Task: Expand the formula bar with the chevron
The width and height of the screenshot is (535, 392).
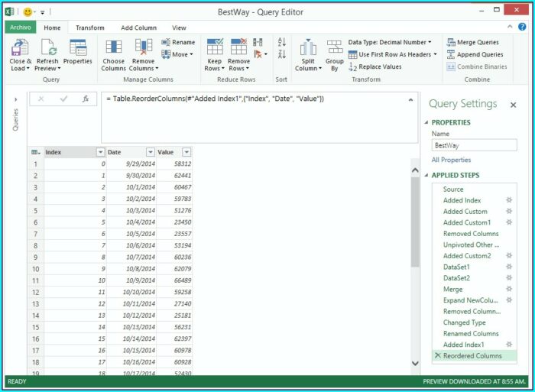Action: (x=410, y=100)
